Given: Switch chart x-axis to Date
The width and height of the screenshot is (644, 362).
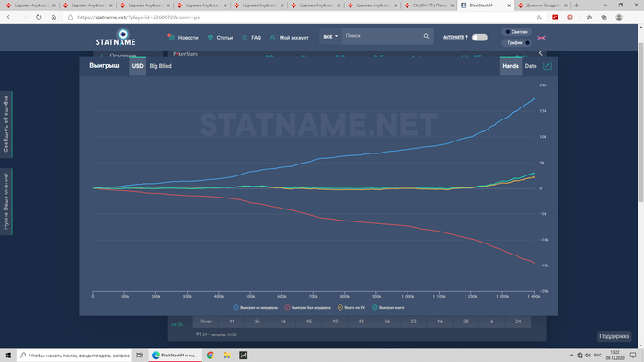Looking at the screenshot, I should point(531,66).
